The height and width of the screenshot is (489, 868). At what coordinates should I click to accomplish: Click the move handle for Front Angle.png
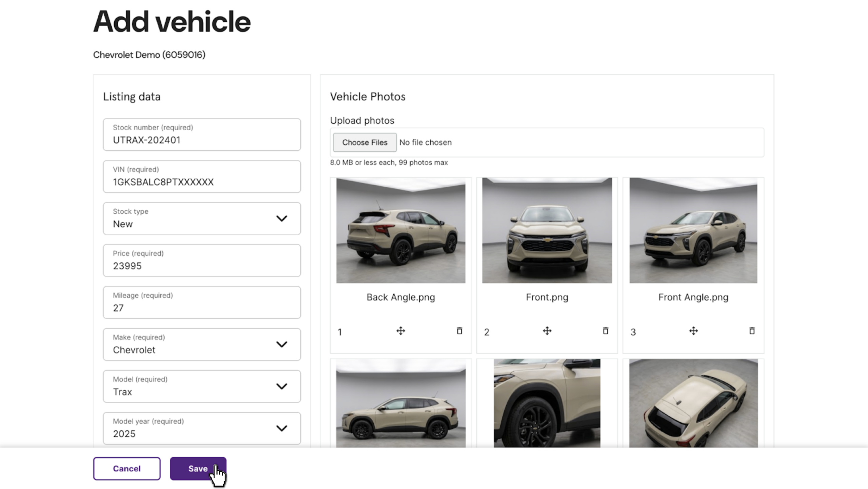(693, 331)
